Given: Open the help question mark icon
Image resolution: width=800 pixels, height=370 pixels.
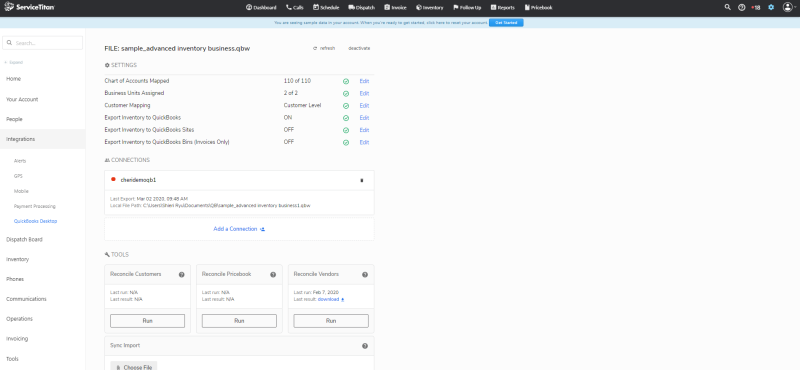Looking at the screenshot, I should click(742, 7).
